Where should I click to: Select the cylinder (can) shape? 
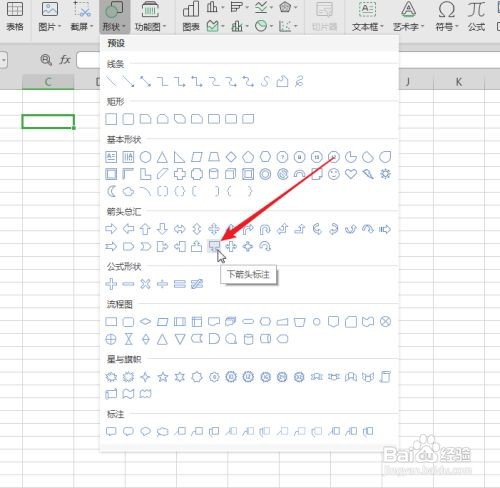coord(214,174)
